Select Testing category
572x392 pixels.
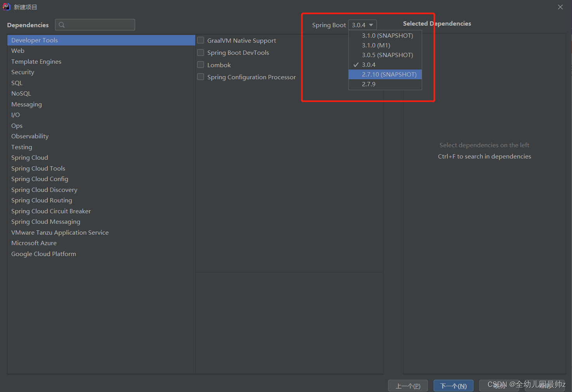[x=101, y=147]
